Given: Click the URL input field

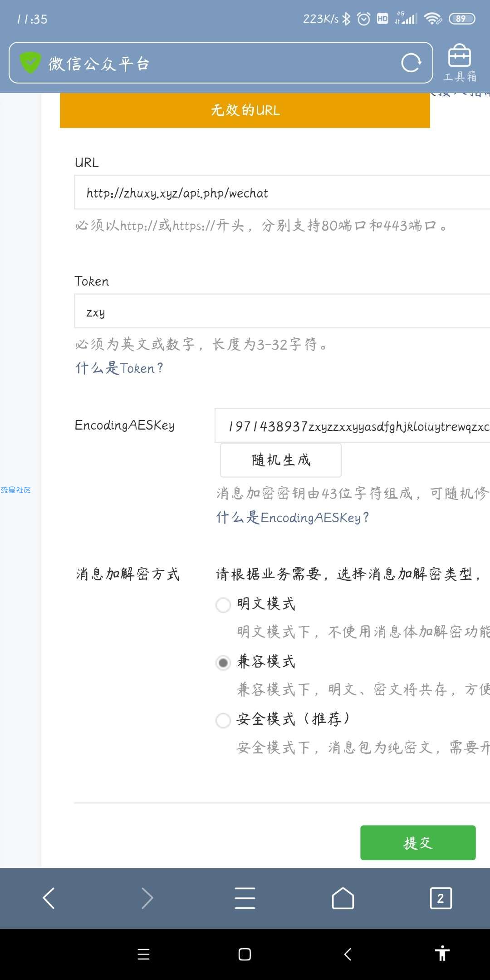Looking at the screenshot, I should click(x=282, y=193).
